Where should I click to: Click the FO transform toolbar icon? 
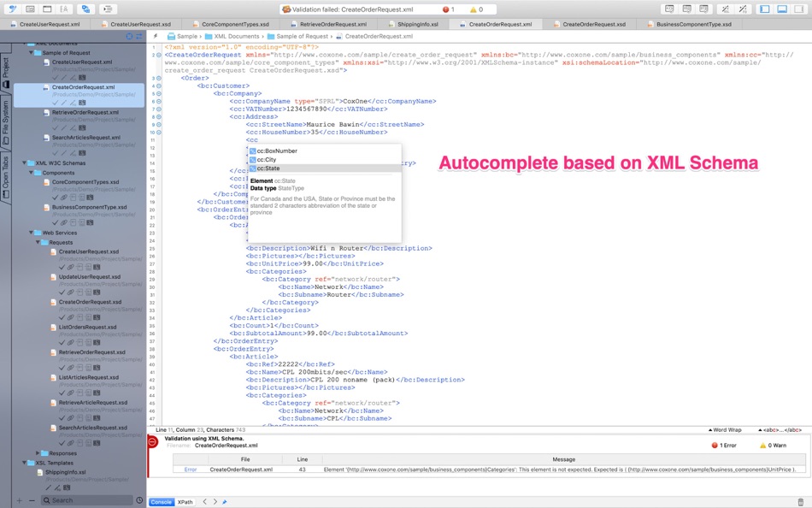[x=743, y=9]
